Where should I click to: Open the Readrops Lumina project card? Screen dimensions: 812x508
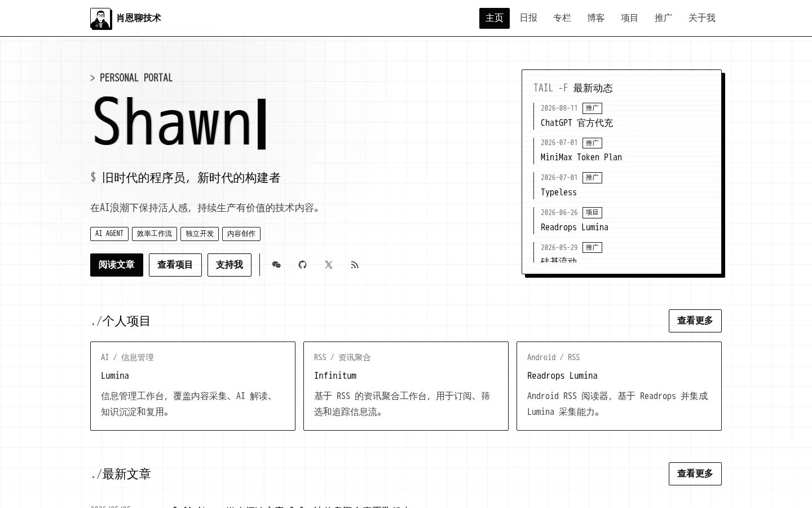tap(619, 386)
